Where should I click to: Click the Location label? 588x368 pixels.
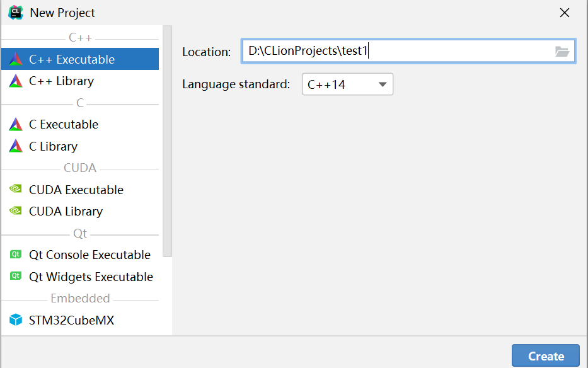[x=207, y=52]
